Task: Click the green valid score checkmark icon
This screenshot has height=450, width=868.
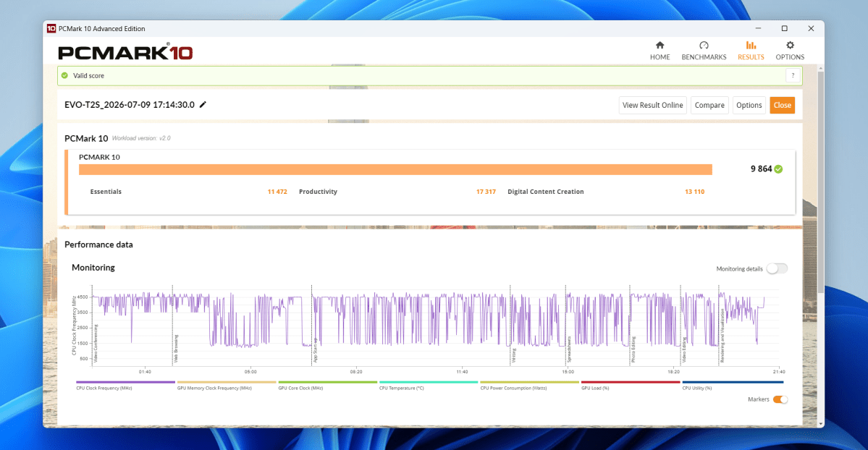Action: [x=64, y=75]
